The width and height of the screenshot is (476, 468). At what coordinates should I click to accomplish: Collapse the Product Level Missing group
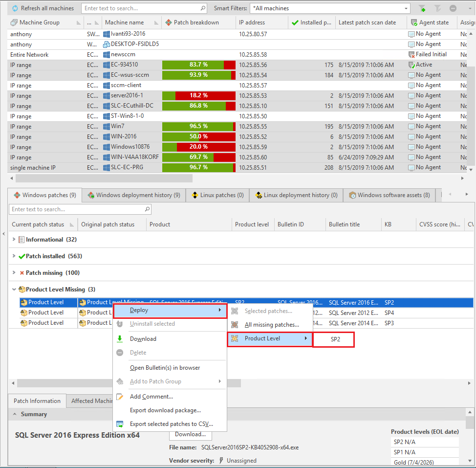pyautogui.click(x=14, y=289)
